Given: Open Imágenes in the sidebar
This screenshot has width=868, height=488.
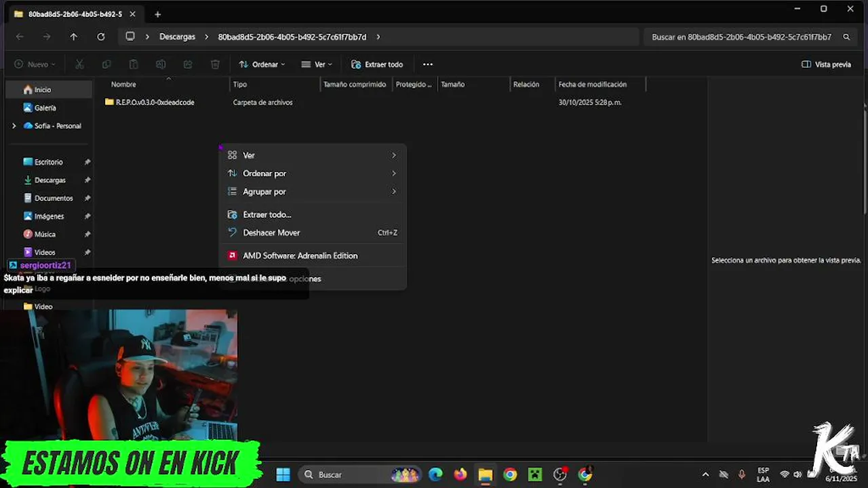Looking at the screenshot, I should click(x=49, y=216).
